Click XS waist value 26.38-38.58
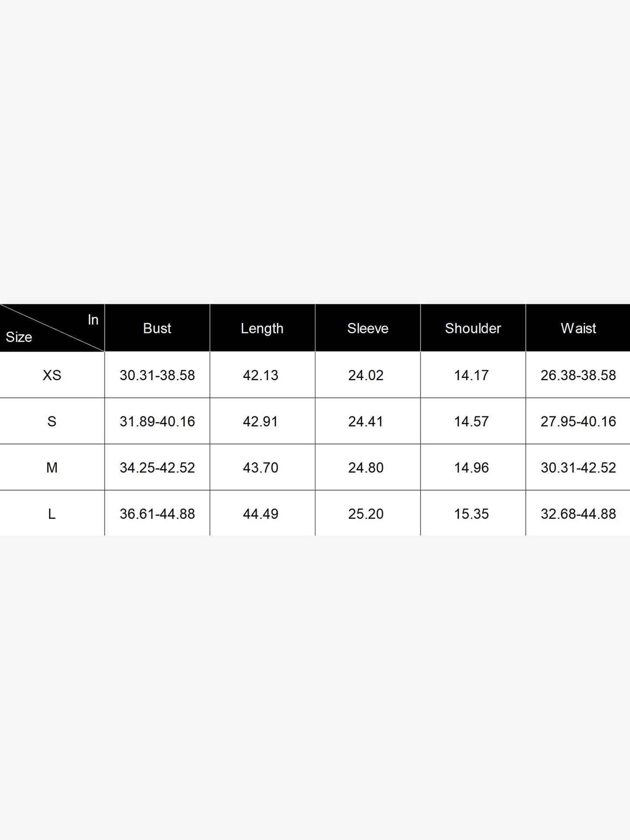This screenshot has height=840, width=630. 578,375
